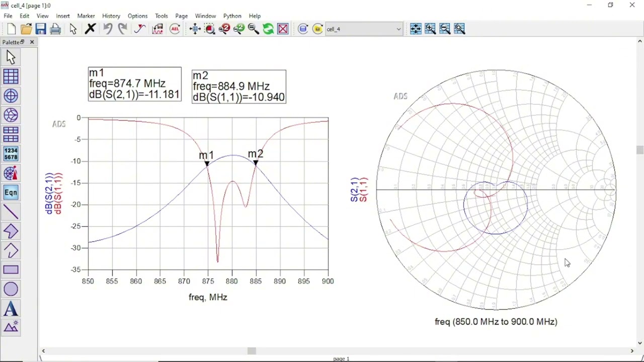Select the m1 marker on the plot
Screen dimensions: 644x362
coord(207,163)
